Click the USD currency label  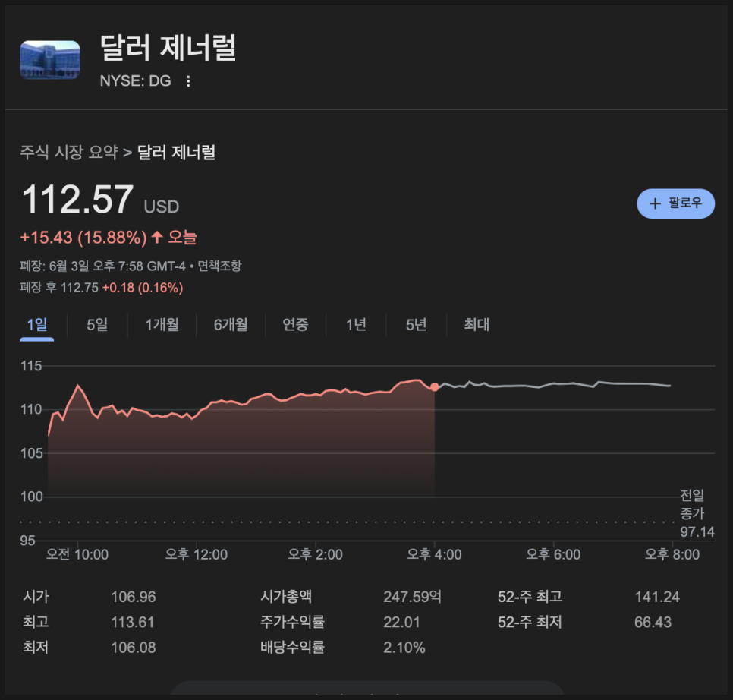tap(162, 207)
